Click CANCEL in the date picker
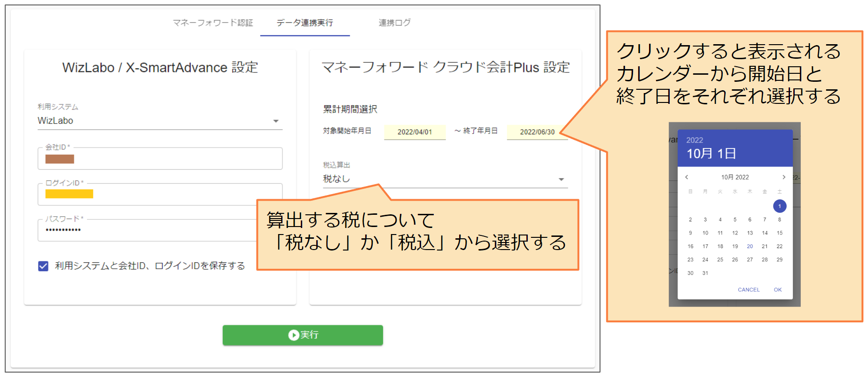The image size is (868, 376). pos(749,290)
